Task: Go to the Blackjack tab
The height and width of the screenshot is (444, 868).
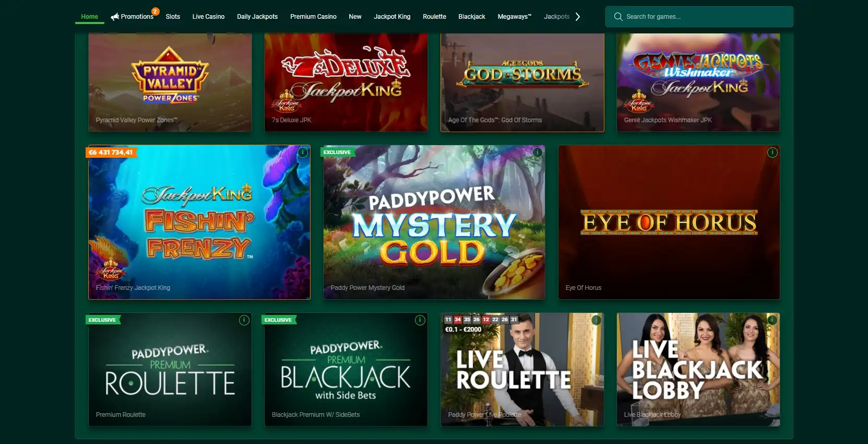Action: [472, 17]
